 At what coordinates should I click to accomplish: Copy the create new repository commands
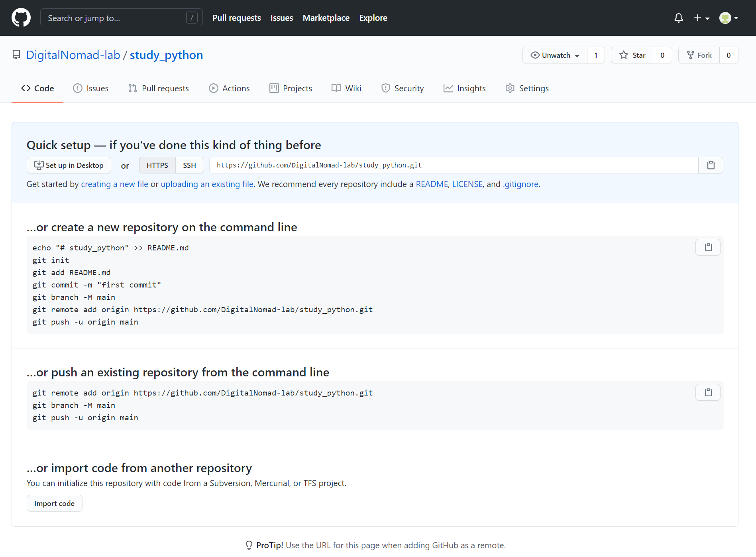point(708,247)
